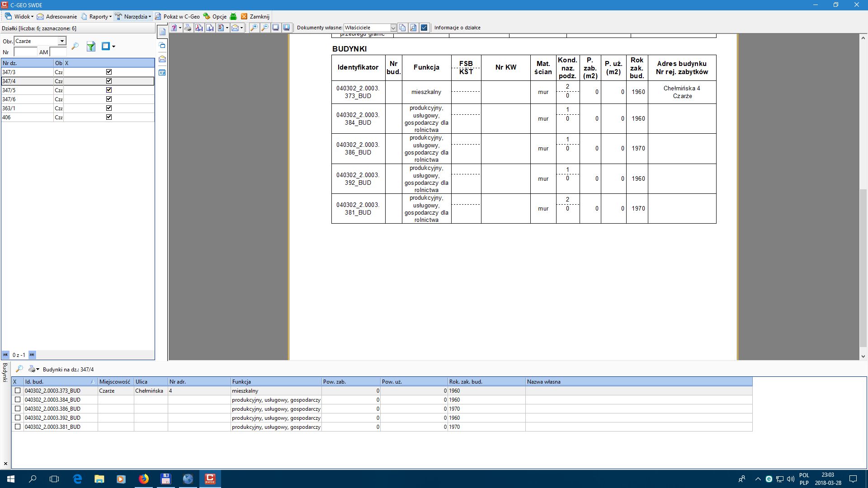Go to first record navigation arrow

[x=5, y=355]
